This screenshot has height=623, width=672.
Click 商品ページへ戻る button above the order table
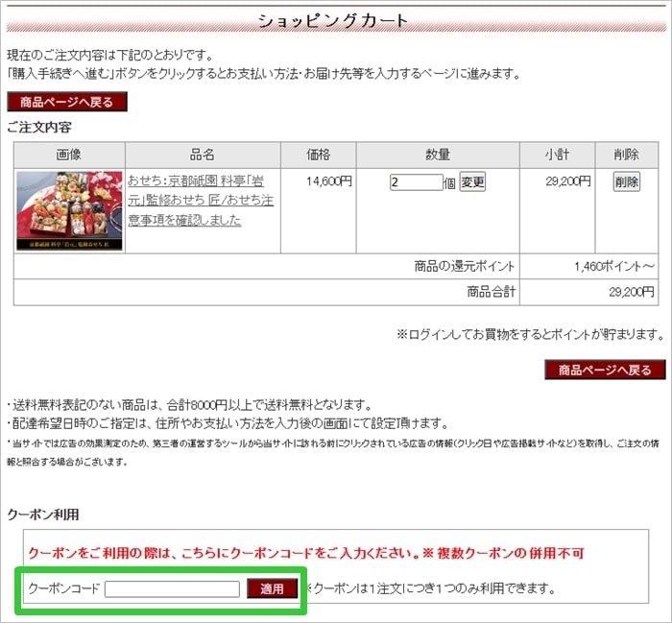(67, 102)
